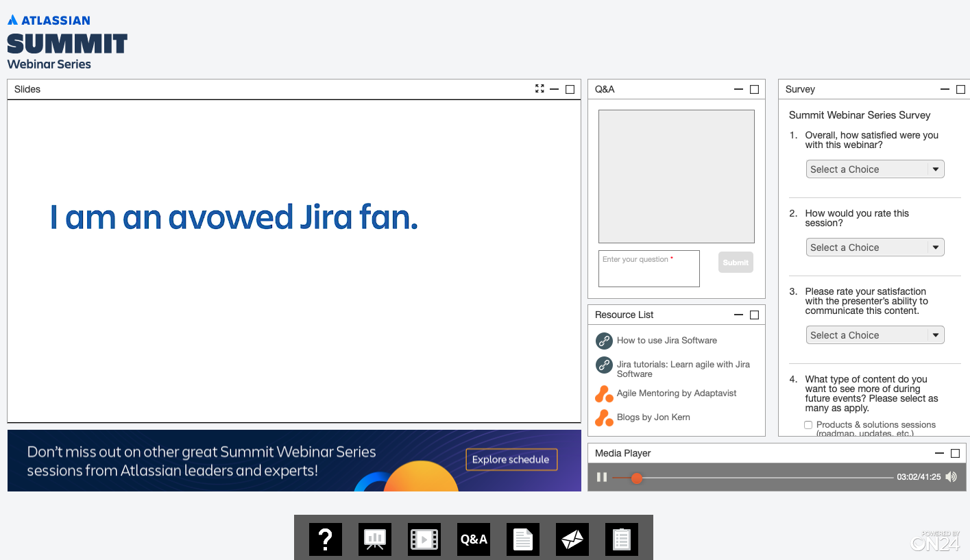Image resolution: width=970 pixels, height=560 pixels.
Task: Mute the media player volume
Action: tap(951, 477)
